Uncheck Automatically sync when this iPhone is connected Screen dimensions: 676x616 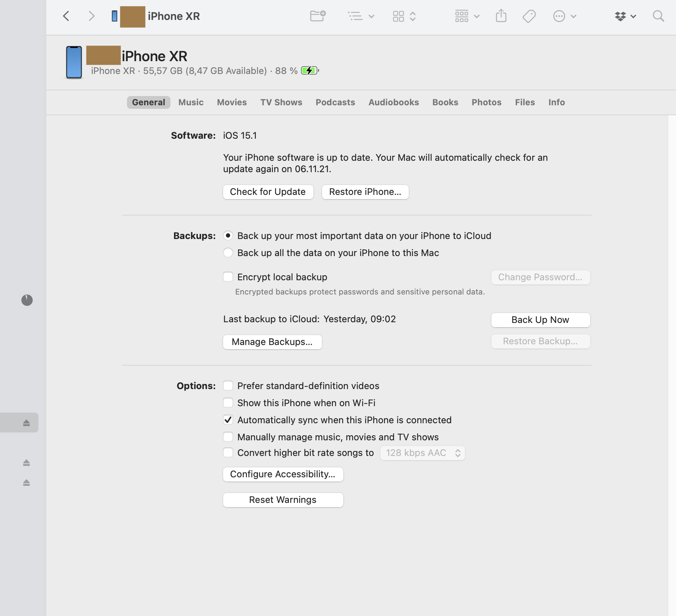tap(228, 420)
